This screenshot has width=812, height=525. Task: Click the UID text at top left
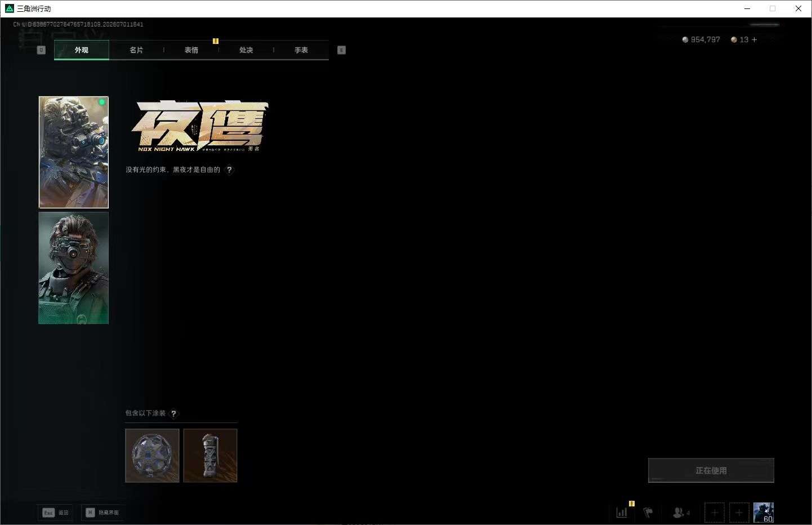click(x=78, y=24)
